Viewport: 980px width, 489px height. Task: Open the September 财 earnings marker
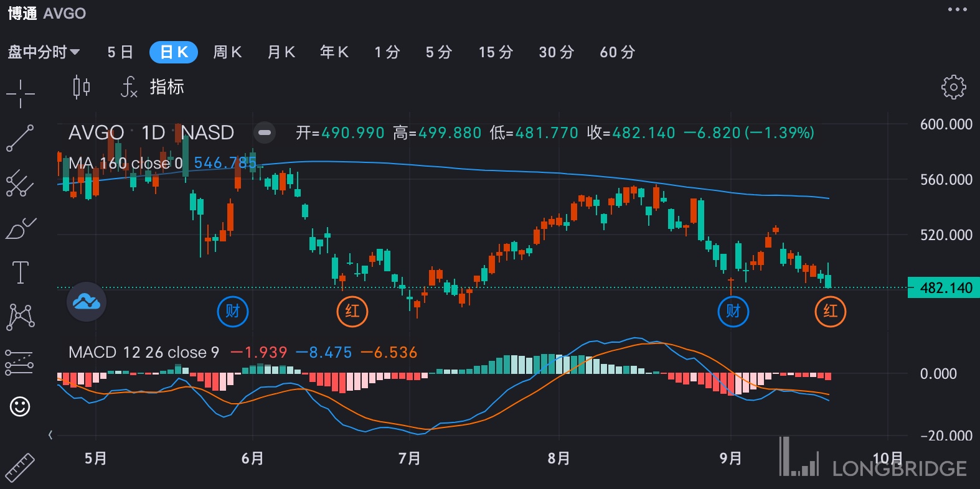pyautogui.click(x=733, y=311)
